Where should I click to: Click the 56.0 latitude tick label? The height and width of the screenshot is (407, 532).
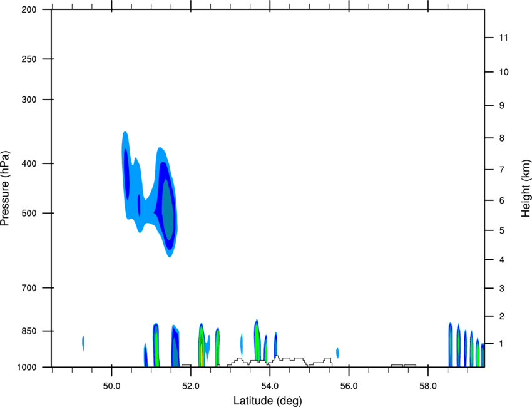[x=349, y=386]
